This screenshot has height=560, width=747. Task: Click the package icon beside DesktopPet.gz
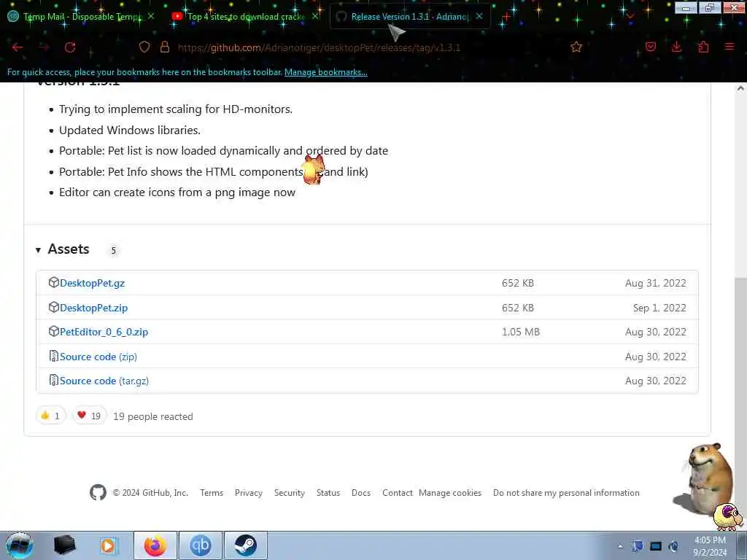pos(54,282)
